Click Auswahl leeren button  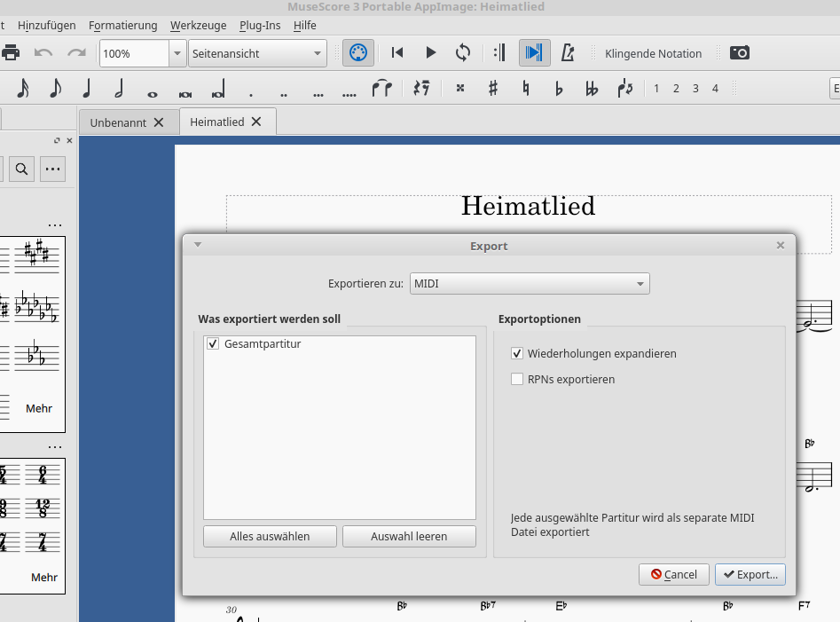pos(409,536)
